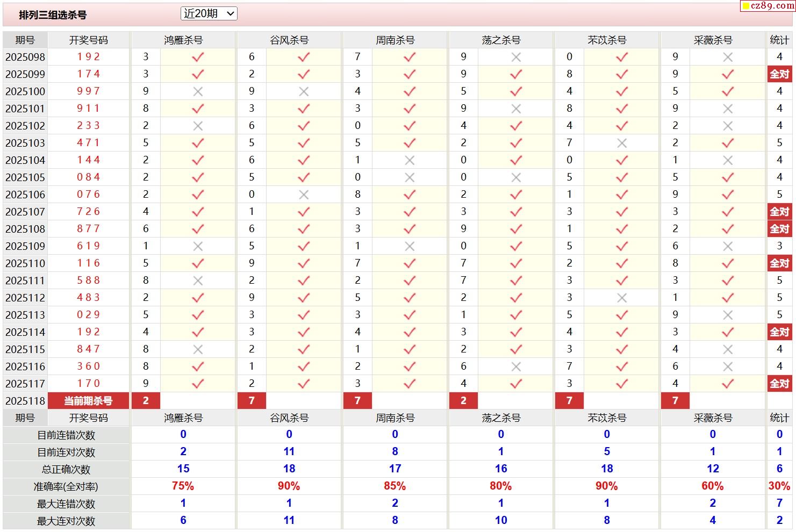The height and width of the screenshot is (532, 796).
Task: Click the 30% all-correct rate value
Action: tap(779, 486)
